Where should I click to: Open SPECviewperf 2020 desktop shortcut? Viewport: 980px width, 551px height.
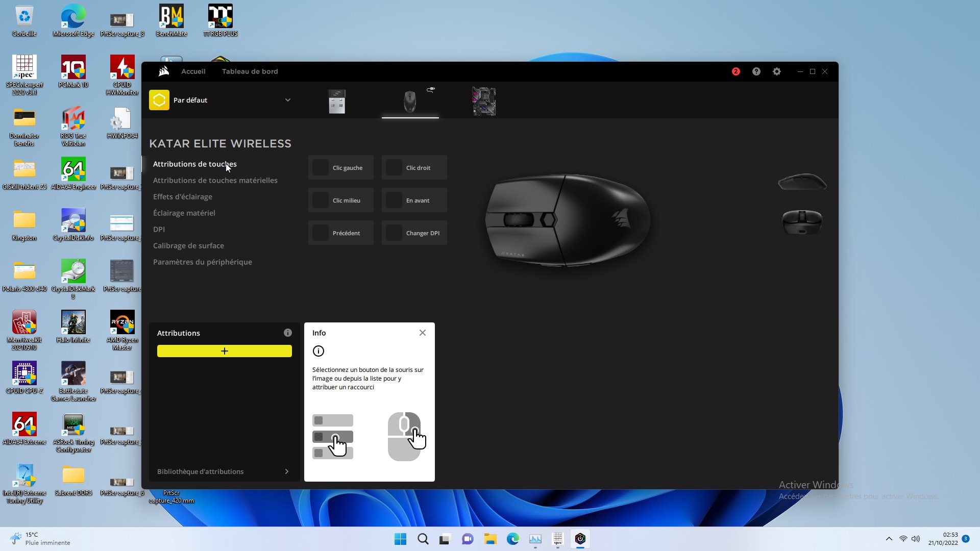pyautogui.click(x=24, y=76)
